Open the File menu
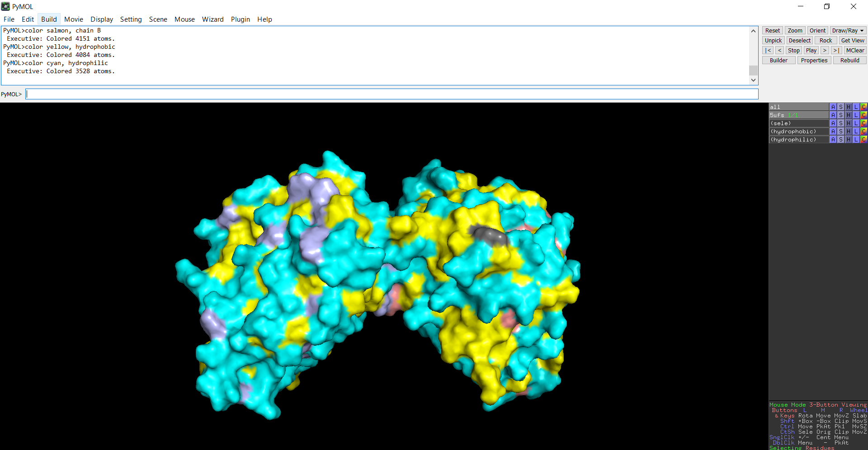 click(9, 19)
